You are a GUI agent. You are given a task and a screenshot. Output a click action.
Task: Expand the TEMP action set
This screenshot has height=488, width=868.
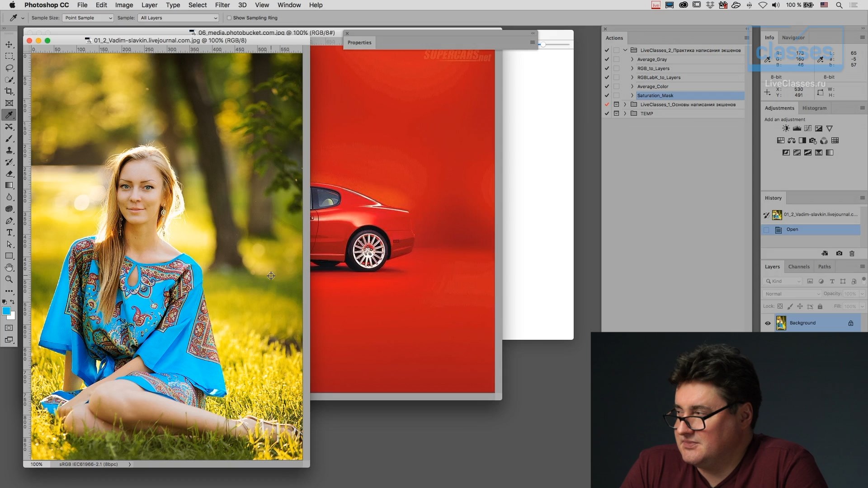click(625, 113)
